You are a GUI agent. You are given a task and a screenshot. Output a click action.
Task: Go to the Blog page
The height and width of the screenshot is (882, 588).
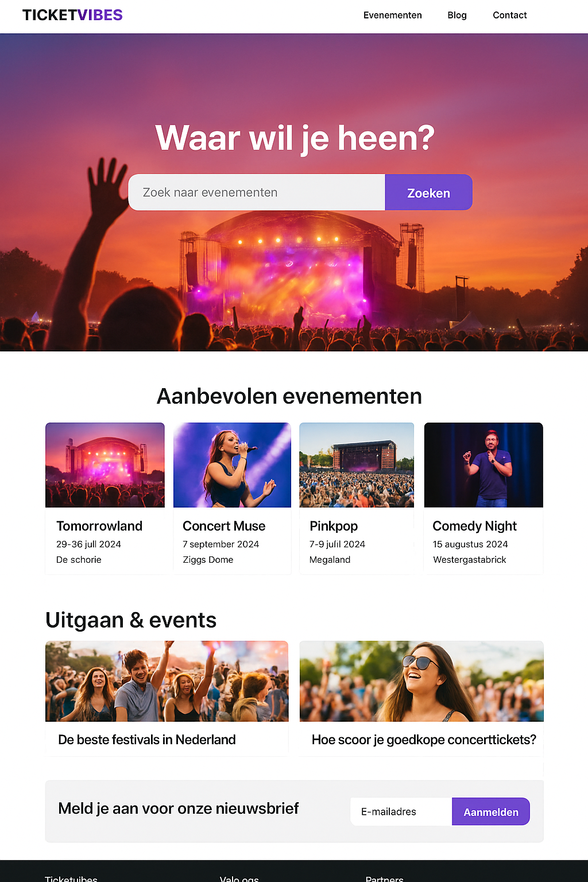457,15
